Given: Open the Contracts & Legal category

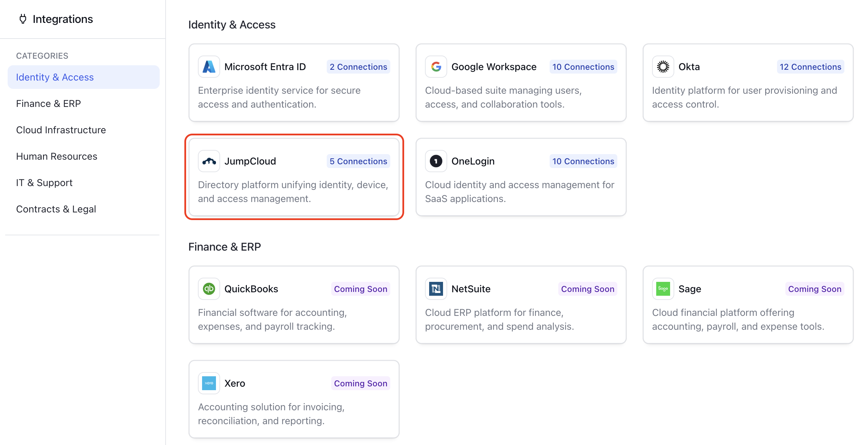Looking at the screenshot, I should (84, 209).
